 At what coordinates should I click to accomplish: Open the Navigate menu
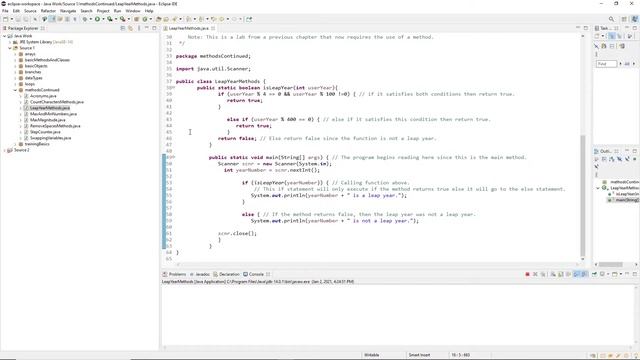pyautogui.click(x=68, y=11)
